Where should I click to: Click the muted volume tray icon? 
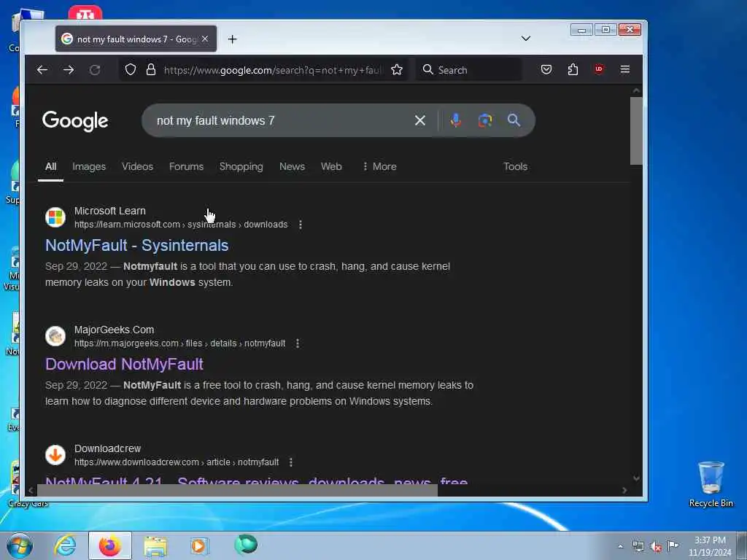coord(656,547)
